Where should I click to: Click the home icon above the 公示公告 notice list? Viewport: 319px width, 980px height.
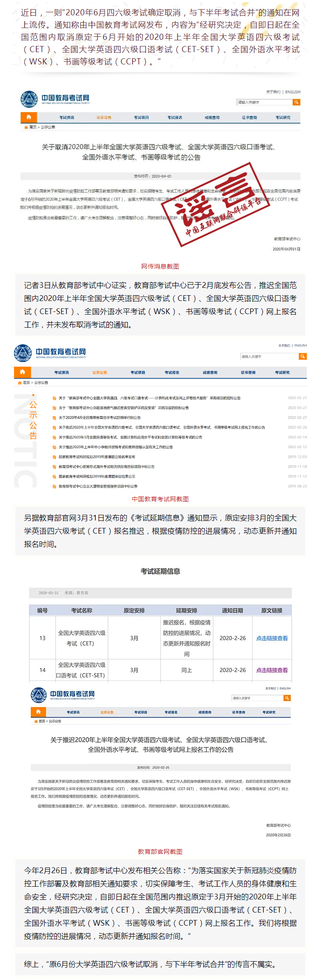click(22, 372)
